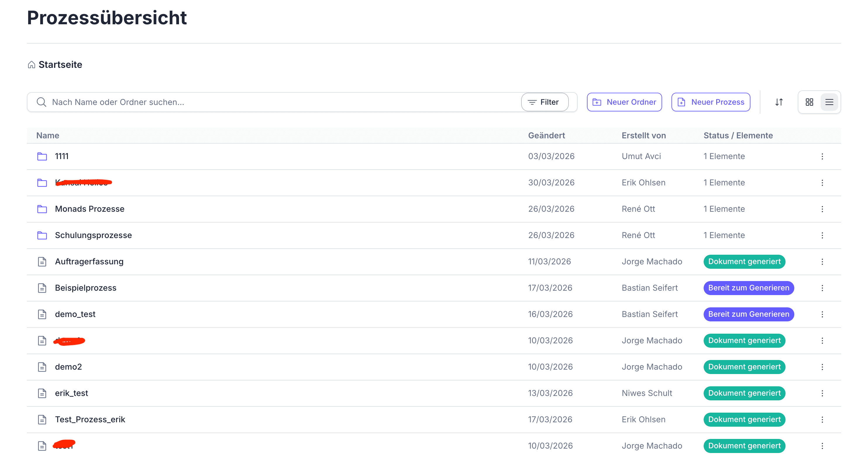
Task: Open three-dot menu for 1111 folder
Action: click(822, 156)
